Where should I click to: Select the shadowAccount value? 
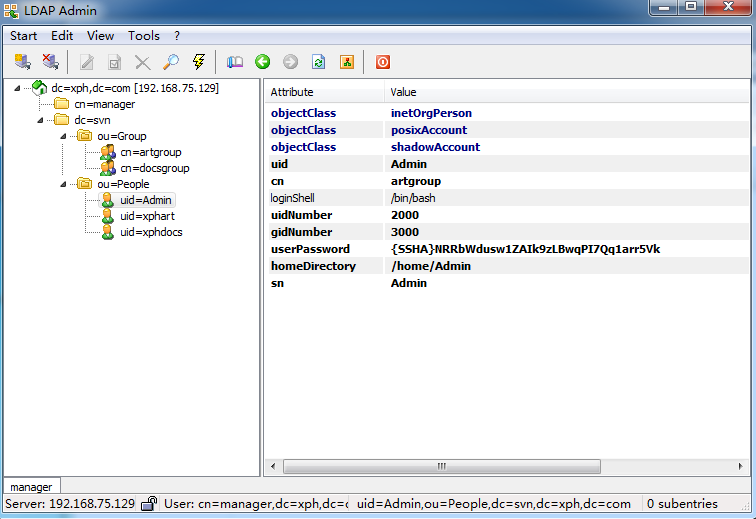click(x=435, y=147)
